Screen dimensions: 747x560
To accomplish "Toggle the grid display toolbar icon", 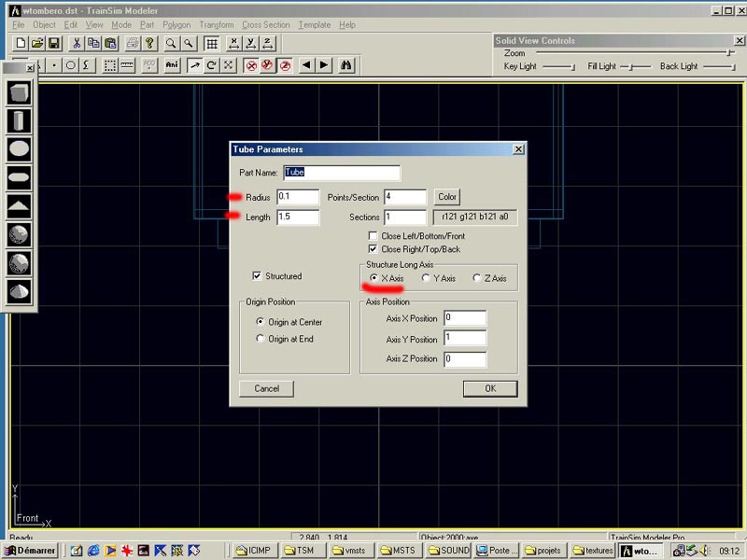I will pos(212,44).
